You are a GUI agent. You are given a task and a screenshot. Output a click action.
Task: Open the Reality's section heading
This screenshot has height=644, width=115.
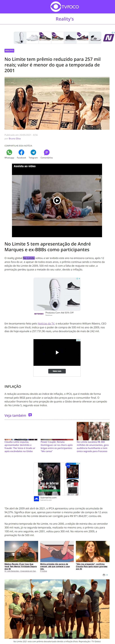(65, 19)
